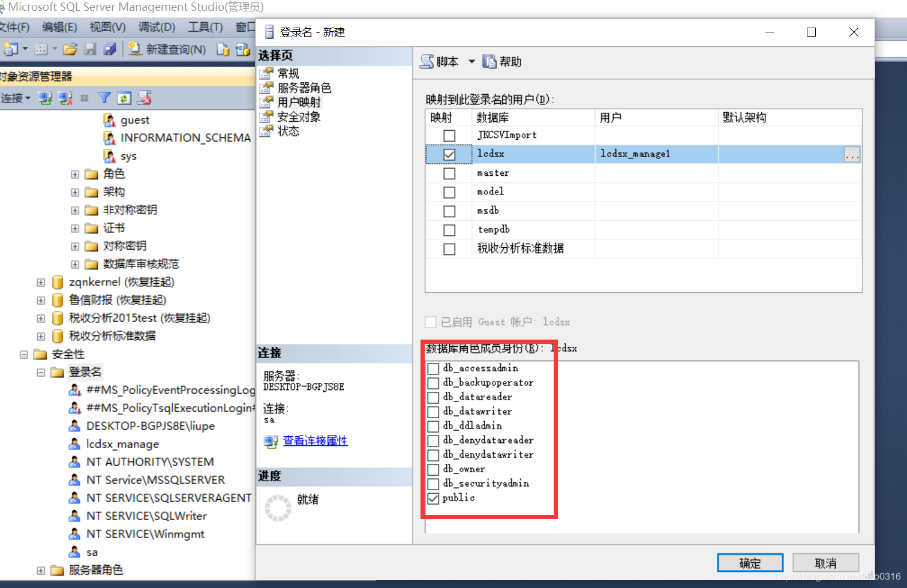This screenshot has height=588, width=907.
Task: Click the 新建查询(N) toolbar button
Action: click(x=167, y=49)
